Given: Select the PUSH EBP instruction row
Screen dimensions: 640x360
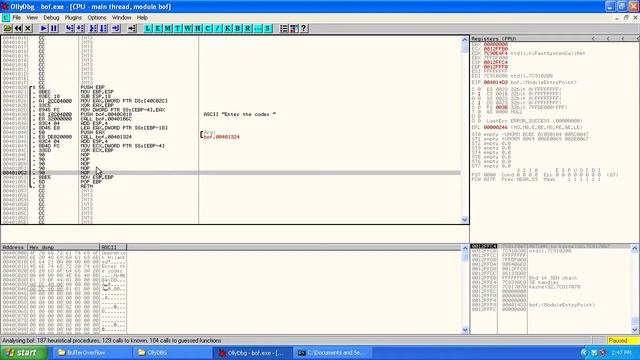Looking at the screenshot, I should click(93, 87).
